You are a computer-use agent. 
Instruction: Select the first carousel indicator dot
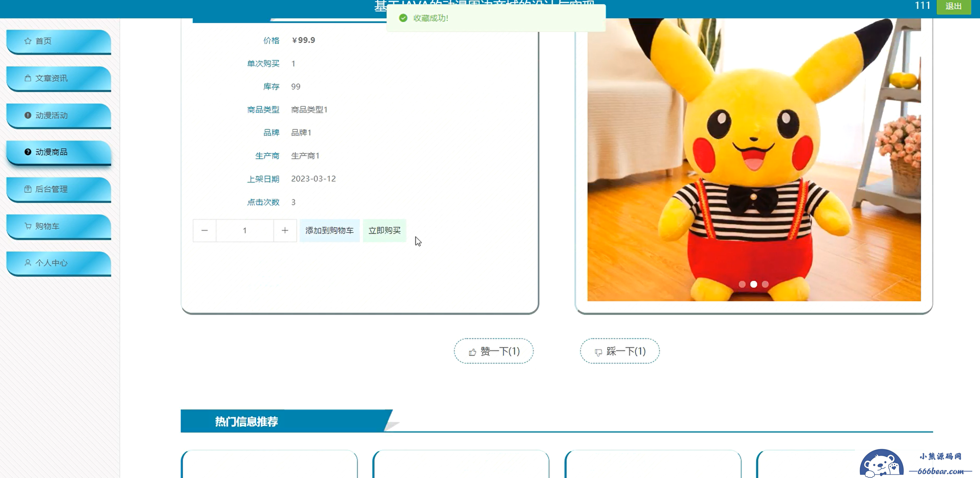(742, 284)
